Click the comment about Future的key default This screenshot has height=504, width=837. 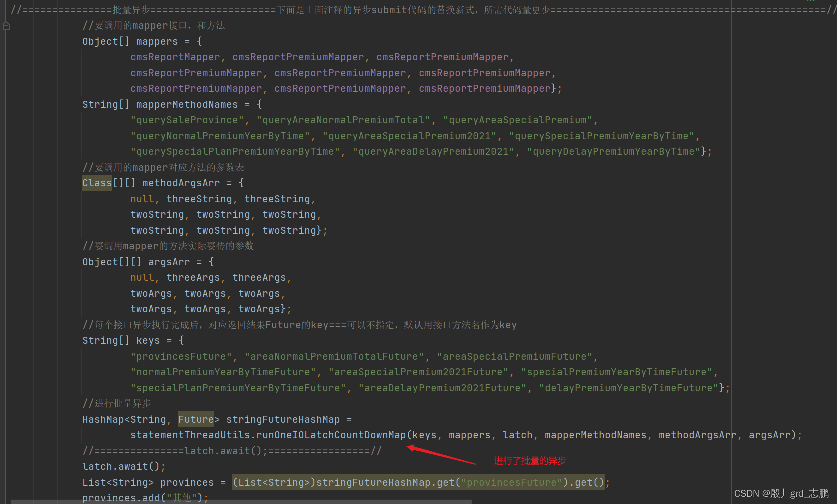pos(299,325)
